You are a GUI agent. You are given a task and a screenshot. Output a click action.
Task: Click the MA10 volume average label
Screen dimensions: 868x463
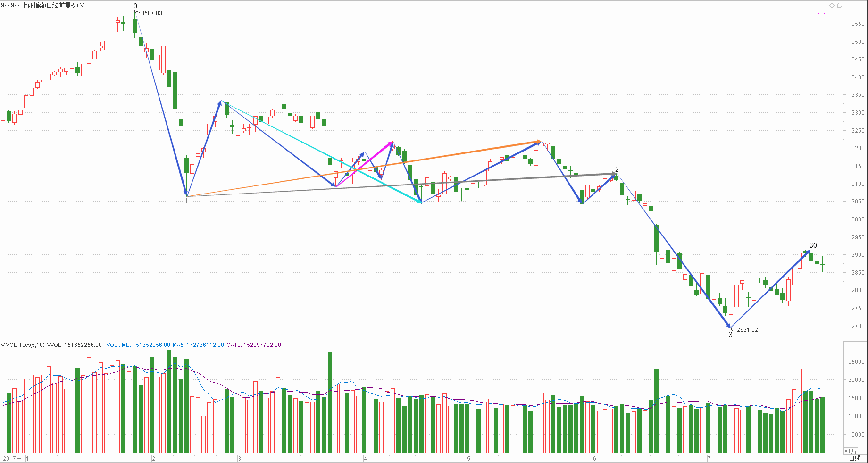click(253, 345)
